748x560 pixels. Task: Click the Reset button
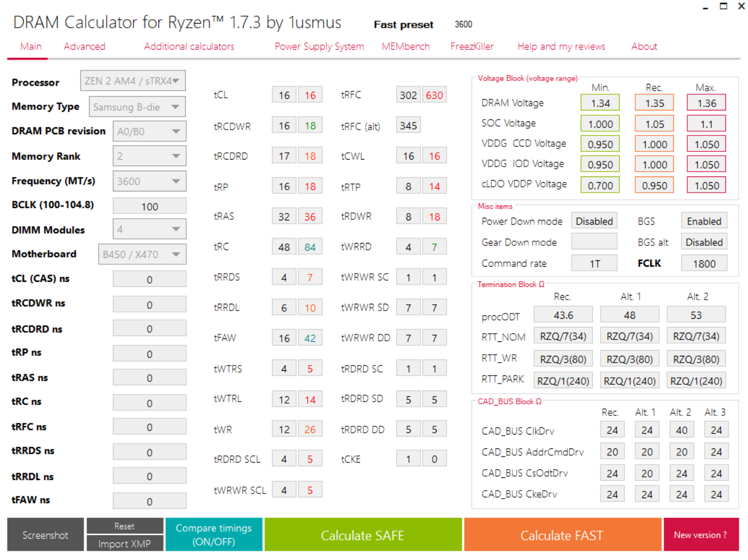[x=124, y=526]
